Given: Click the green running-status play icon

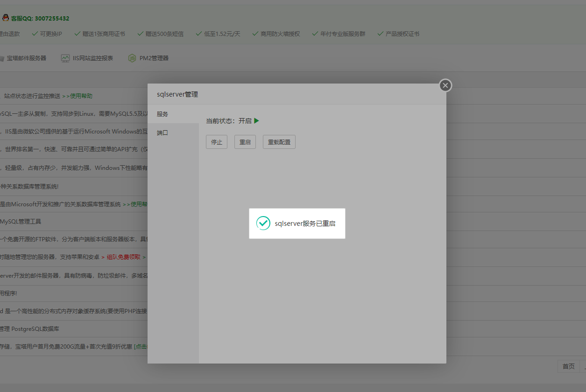Looking at the screenshot, I should click(256, 121).
